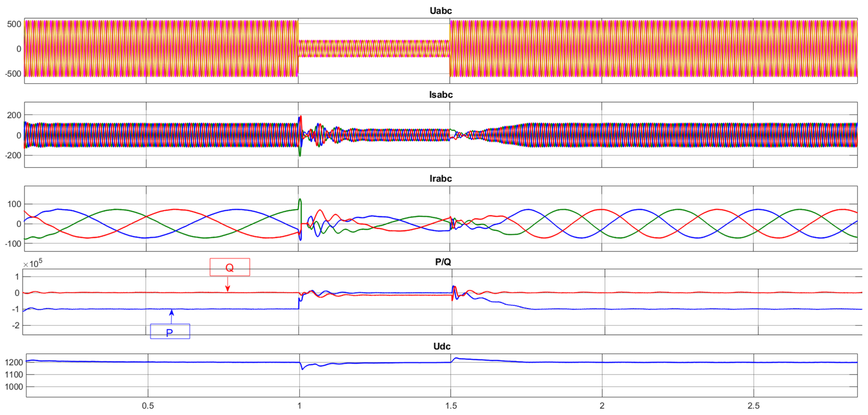Click the 2.5 tick label on time axis

coord(753,406)
